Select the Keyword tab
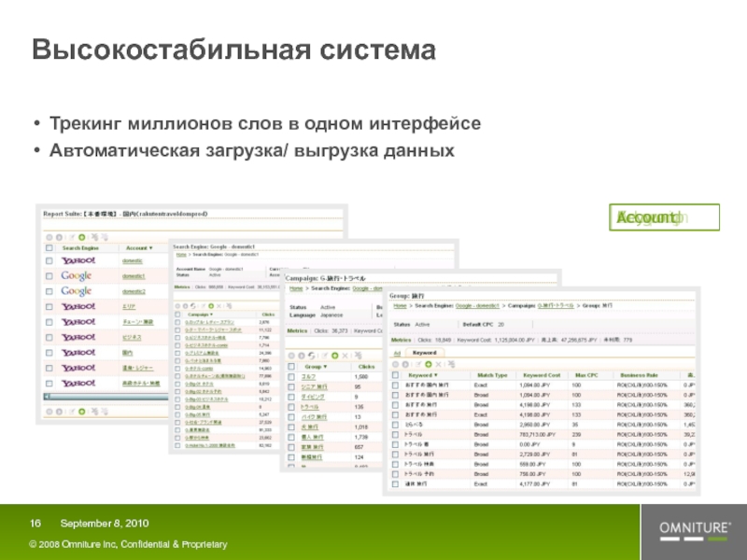This screenshot has height=560, width=747. [424, 353]
